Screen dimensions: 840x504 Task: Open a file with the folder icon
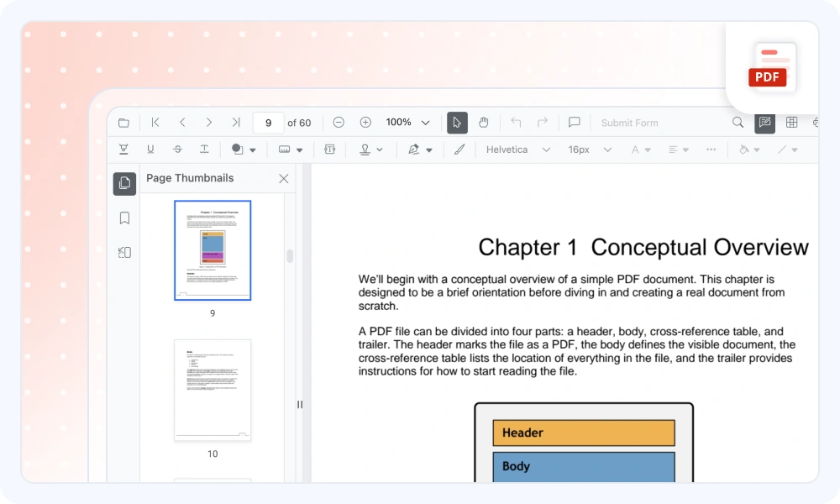coord(123,123)
